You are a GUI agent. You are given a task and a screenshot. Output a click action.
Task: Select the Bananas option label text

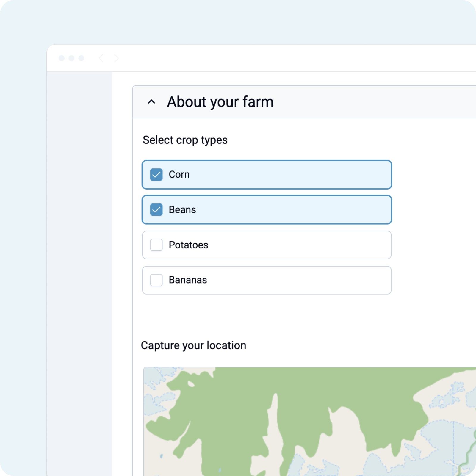point(188,280)
